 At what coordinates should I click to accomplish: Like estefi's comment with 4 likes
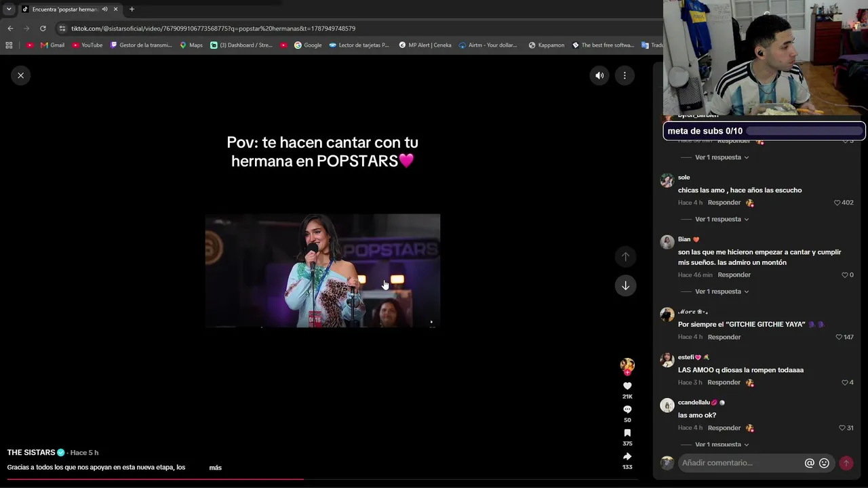click(845, 382)
